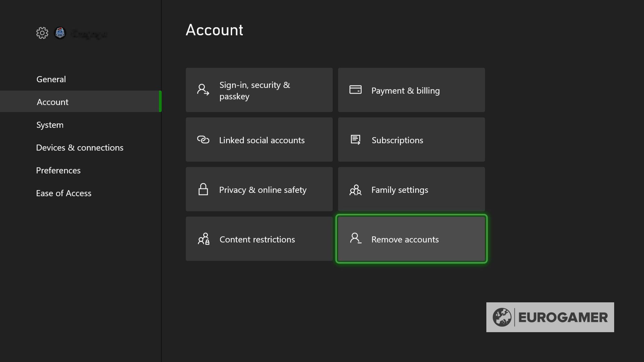
Task: Click the Privacy & online safety tile
Action: pyautogui.click(x=259, y=189)
